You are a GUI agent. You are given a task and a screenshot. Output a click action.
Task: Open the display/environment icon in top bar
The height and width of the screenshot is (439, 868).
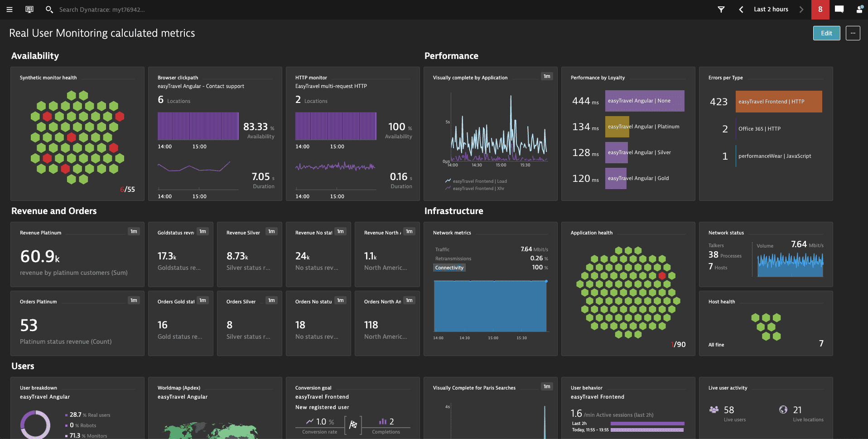pos(29,9)
